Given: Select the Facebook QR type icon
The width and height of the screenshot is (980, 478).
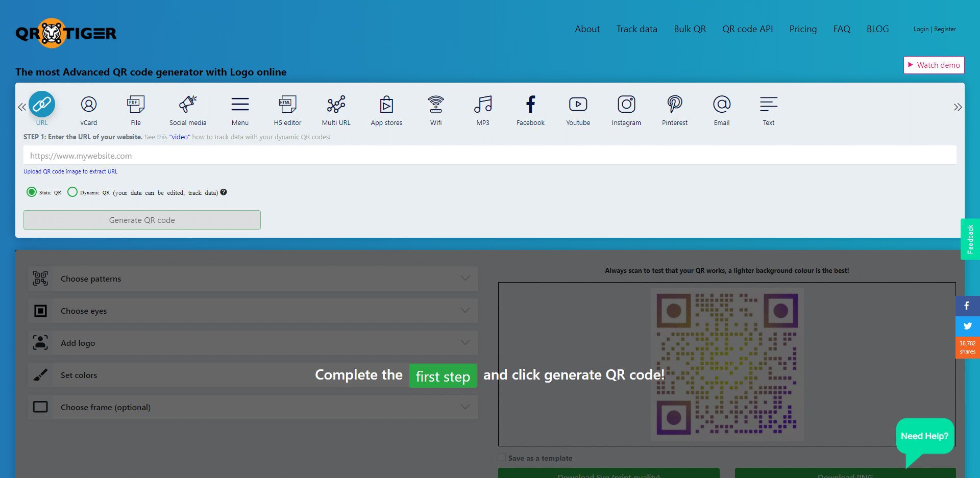Looking at the screenshot, I should point(531,104).
